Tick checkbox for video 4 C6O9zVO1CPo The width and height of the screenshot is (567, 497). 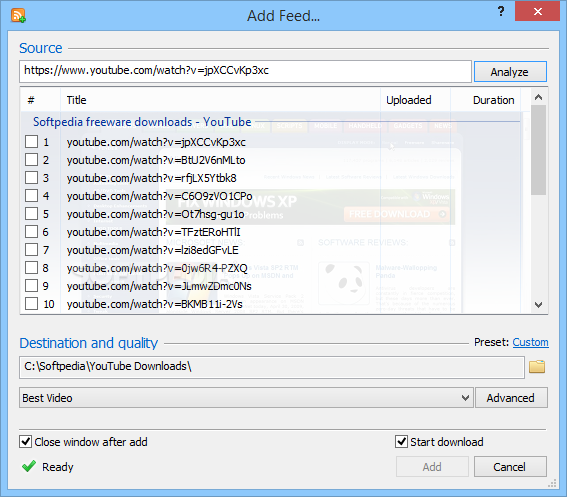click(x=31, y=195)
